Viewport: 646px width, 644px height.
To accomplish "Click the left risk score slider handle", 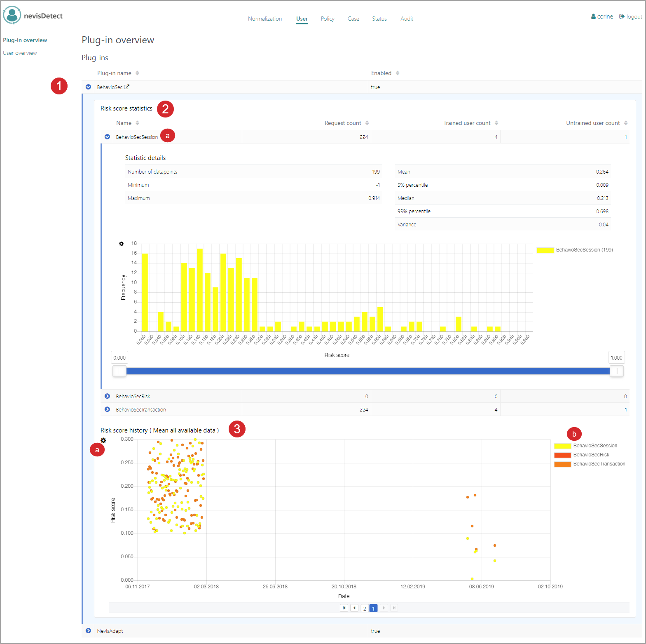I will pyautogui.click(x=119, y=371).
